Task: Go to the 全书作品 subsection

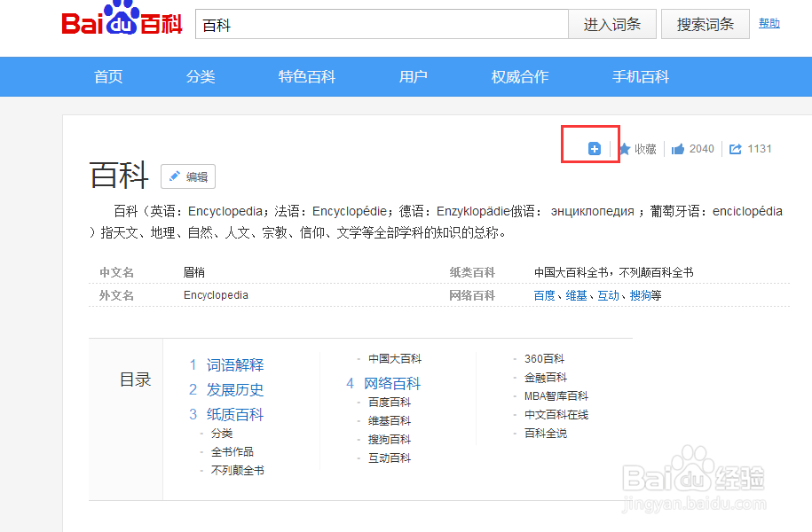Action: point(232,452)
